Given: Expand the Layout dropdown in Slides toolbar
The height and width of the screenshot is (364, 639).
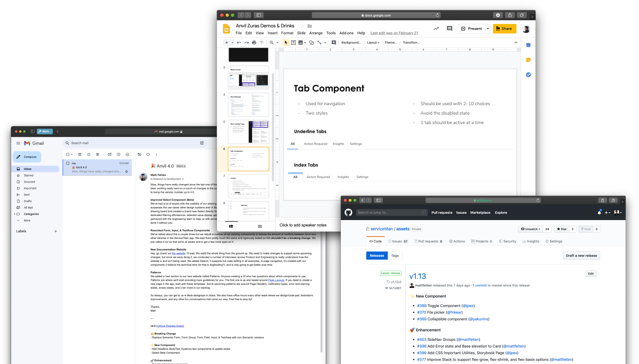Looking at the screenshot, I should pos(373,42).
